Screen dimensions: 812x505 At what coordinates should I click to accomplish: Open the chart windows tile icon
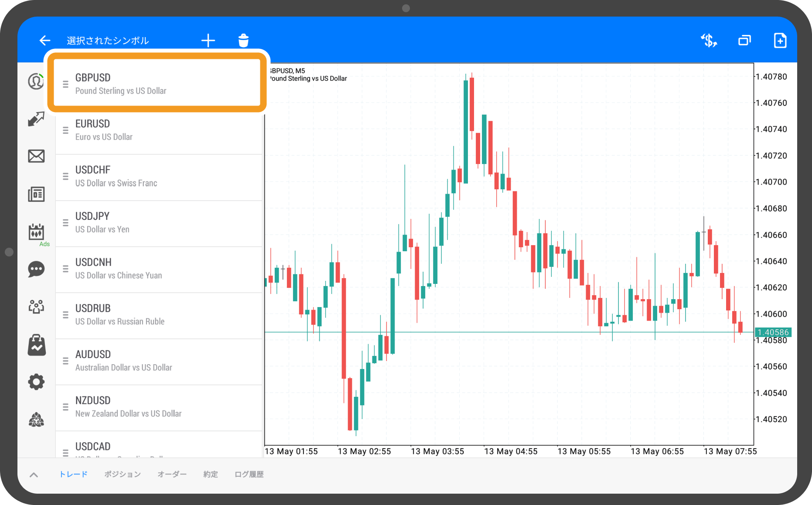pyautogui.click(x=745, y=41)
